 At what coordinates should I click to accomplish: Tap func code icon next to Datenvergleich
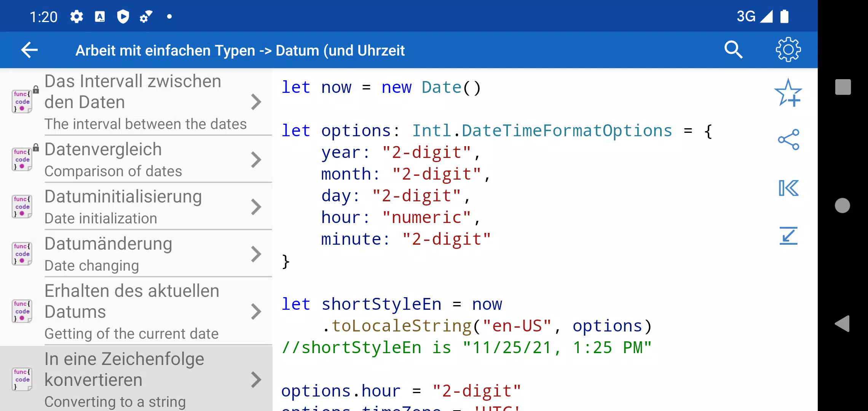pyautogui.click(x=22, y=159)
